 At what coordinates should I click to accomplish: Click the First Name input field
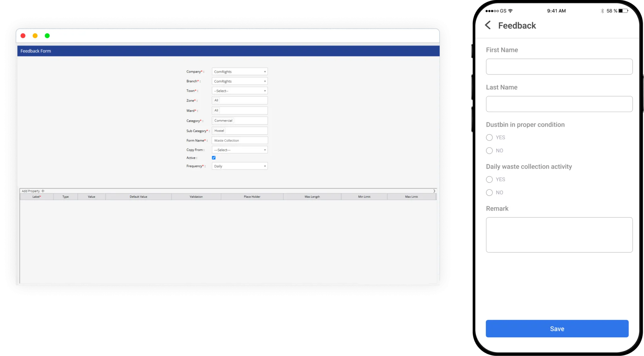click(559, 67)
